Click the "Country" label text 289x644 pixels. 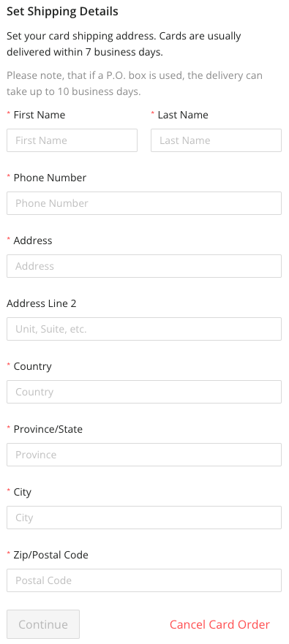click(x=32, y=366)
